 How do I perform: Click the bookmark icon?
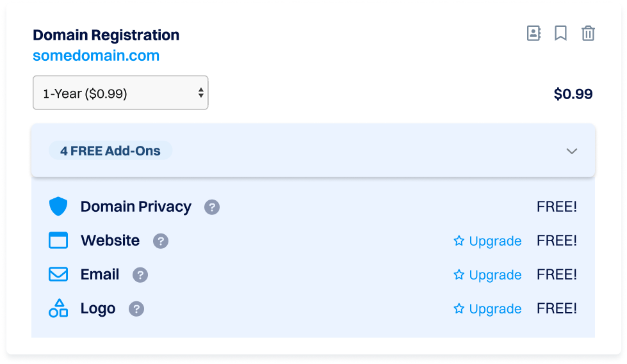tap(560, 33)
